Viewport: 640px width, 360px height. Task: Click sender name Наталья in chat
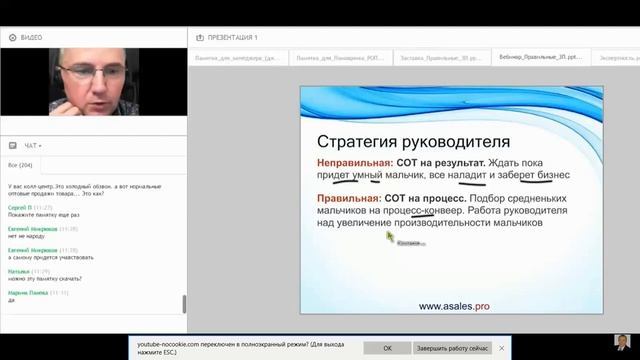[19, 271]
